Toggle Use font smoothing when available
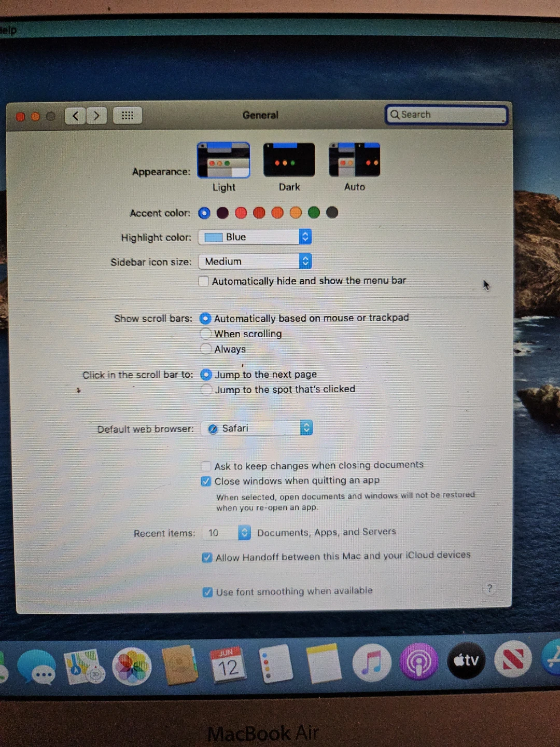560x747 pixels. 207,592
